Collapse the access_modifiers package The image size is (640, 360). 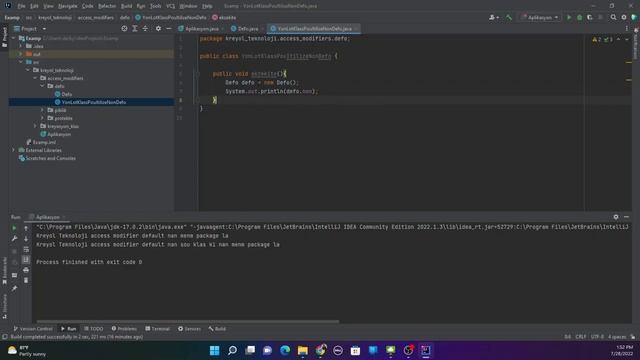pos(35,78)
